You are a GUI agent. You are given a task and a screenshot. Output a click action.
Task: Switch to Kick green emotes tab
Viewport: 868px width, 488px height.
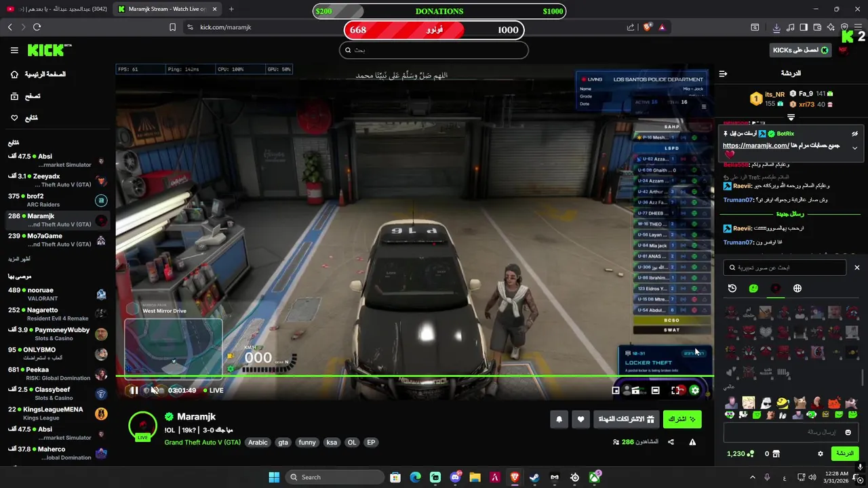point(753,288)
